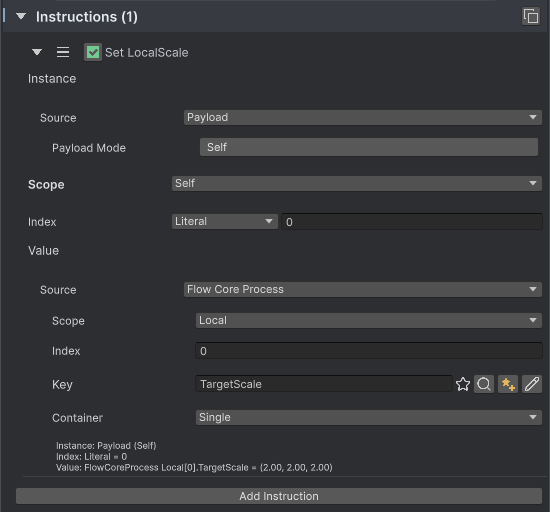Click the Value Index field under Local
Viewport: 550px width, 512px height.
[x=369, y=351]
